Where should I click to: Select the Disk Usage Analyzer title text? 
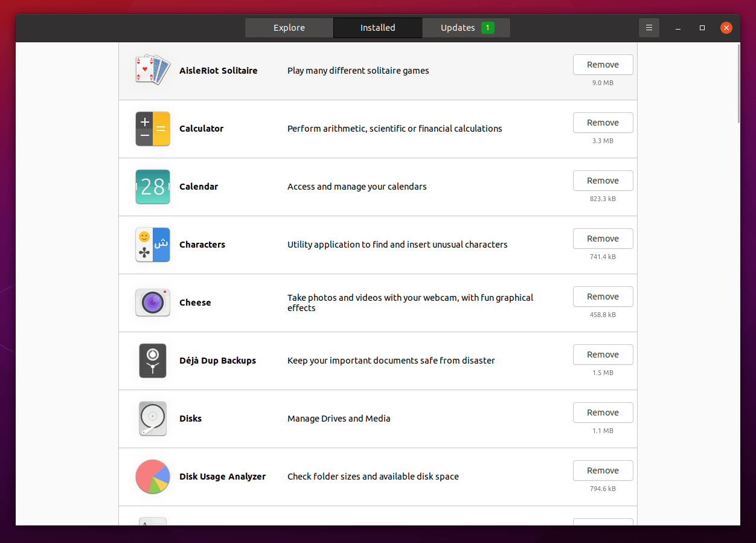point(223,477)
